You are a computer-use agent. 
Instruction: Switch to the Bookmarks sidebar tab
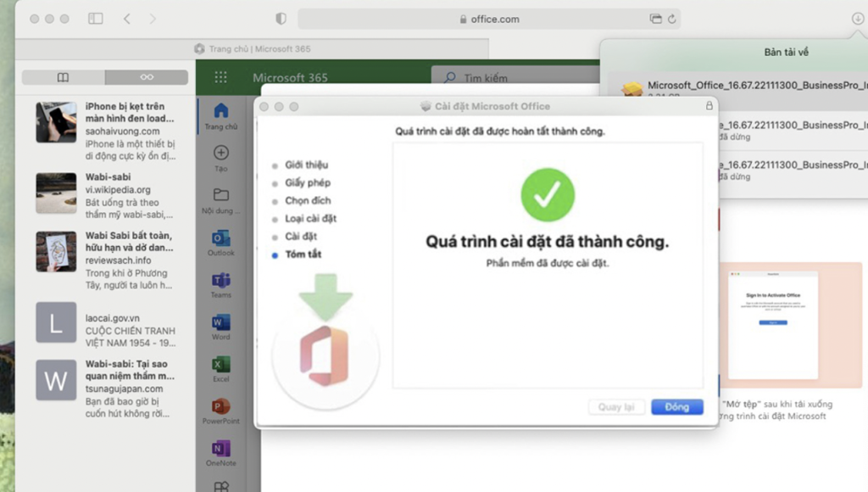click(x=63, y=77)
